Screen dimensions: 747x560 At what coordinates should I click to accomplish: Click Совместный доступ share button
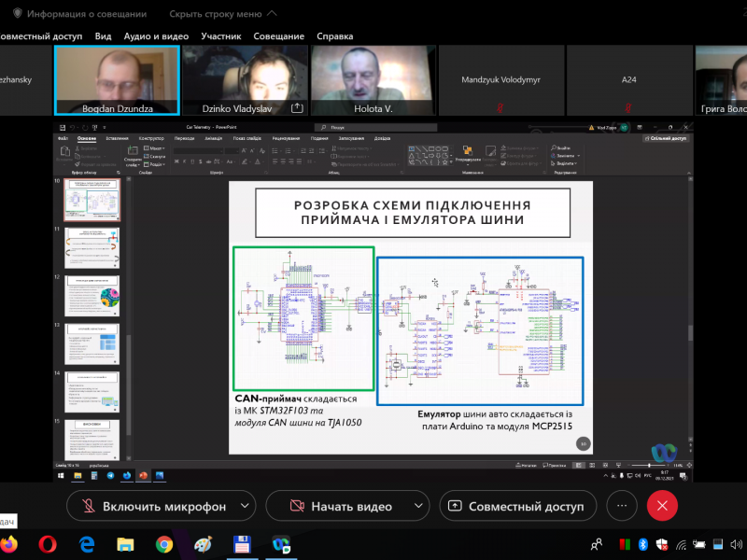pos(517,506)
